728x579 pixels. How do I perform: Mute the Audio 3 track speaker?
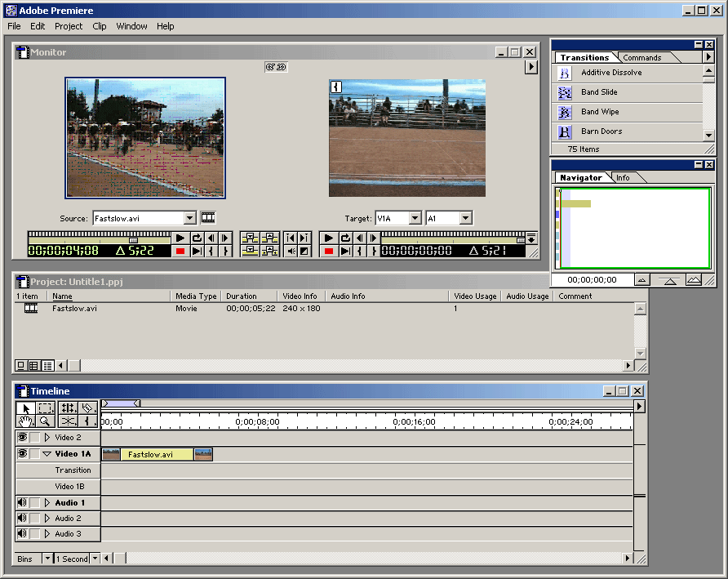[x=22, y=533]
